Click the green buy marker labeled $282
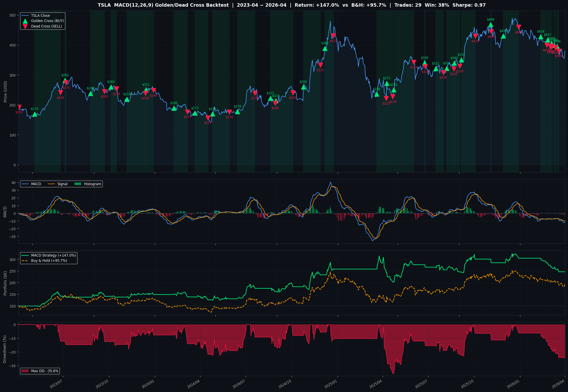 (x=65, y=80)
